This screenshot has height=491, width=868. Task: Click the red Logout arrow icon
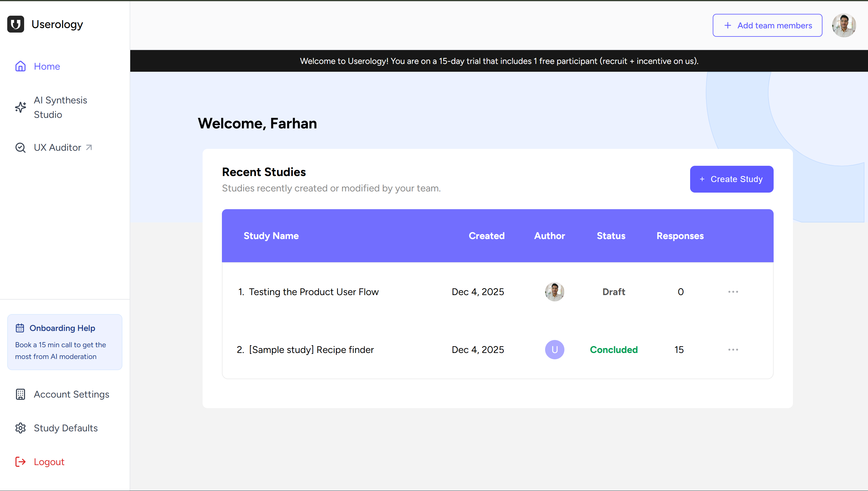coord(20,462)
